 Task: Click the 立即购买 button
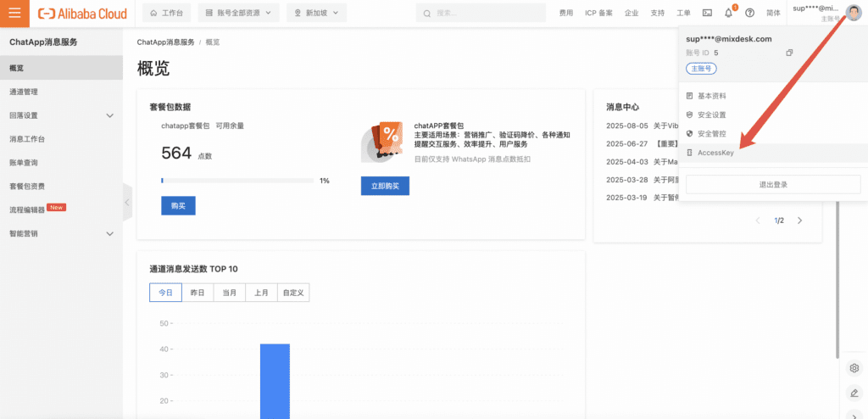[x=385, y=186]
